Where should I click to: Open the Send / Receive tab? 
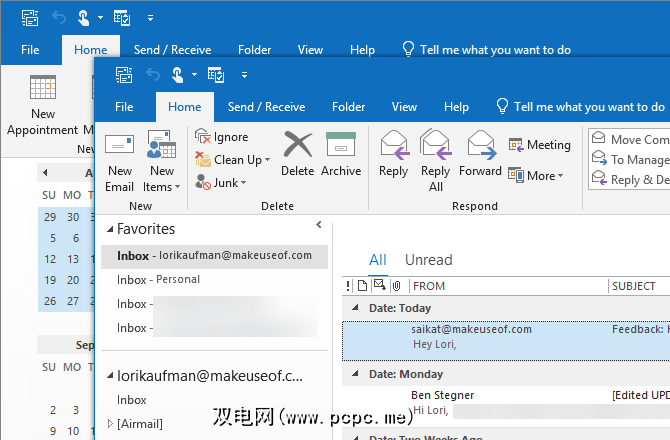click(x=268, y=107)
